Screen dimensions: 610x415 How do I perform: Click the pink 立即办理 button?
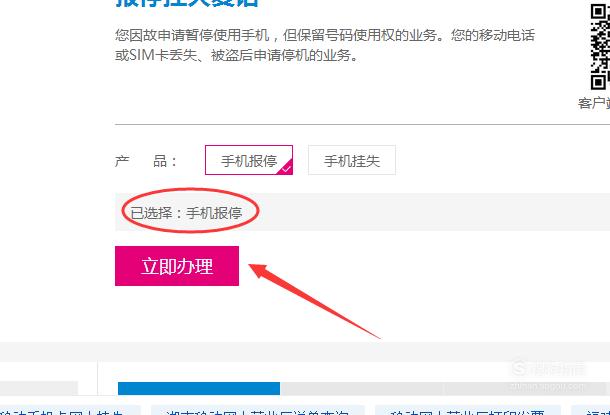(177, 266)
